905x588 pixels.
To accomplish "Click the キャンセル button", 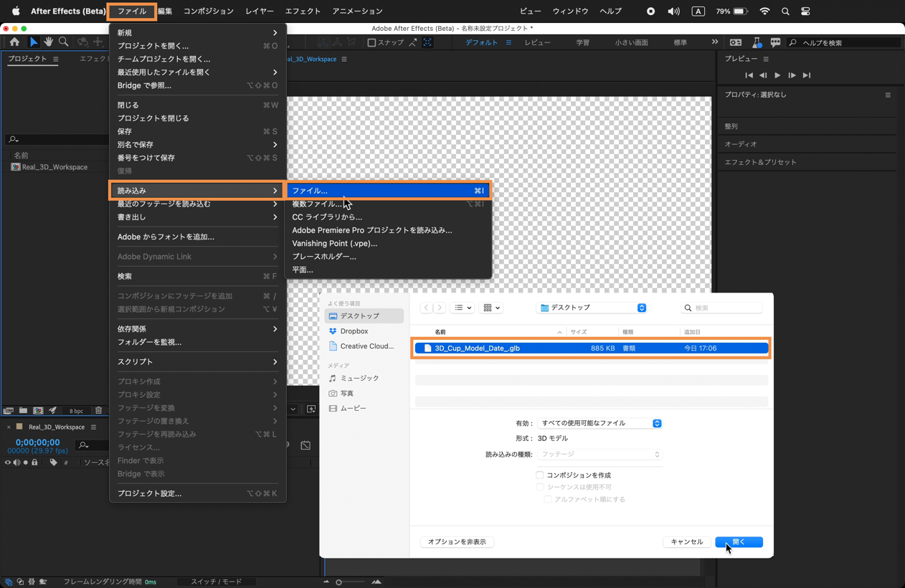I will click(686, 542).
